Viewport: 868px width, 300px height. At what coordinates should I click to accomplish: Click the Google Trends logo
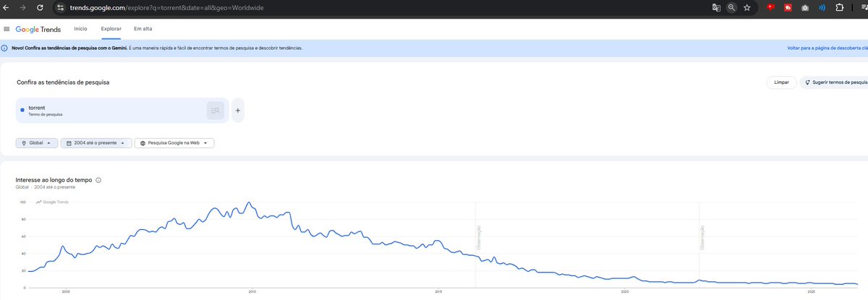(x=38, y=30)
